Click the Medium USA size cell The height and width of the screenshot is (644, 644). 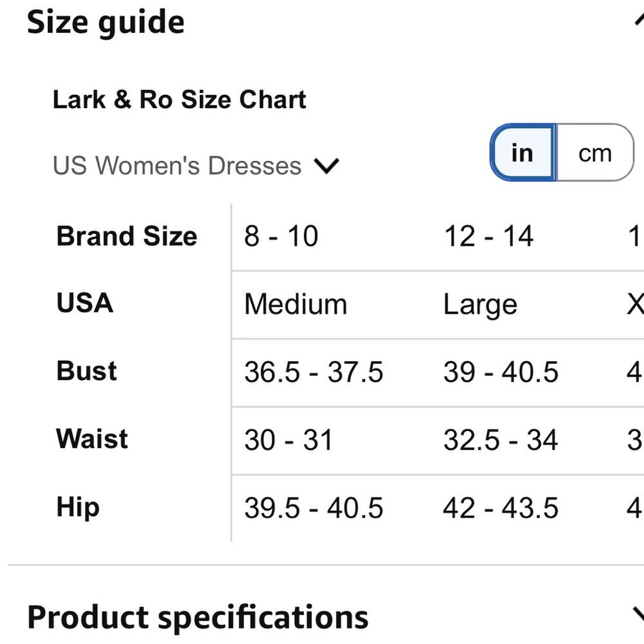tap(296, 305)
